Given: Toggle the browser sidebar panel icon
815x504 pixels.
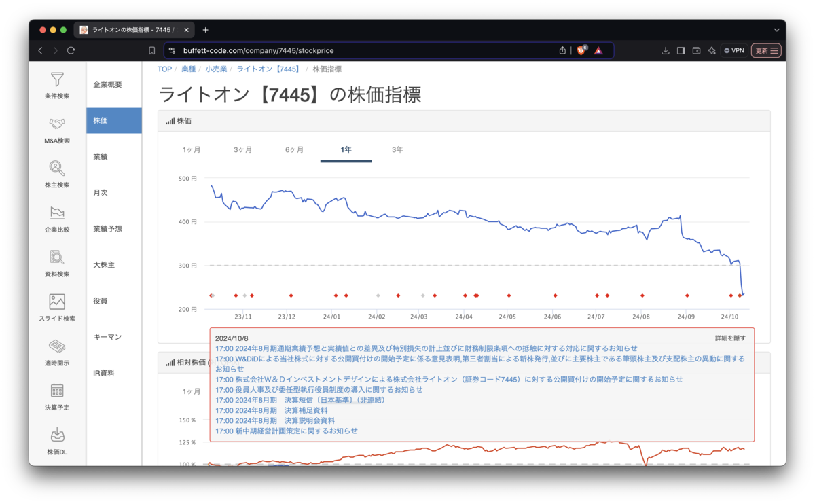Looking at the screenshot, I should [x=680, y=50].
